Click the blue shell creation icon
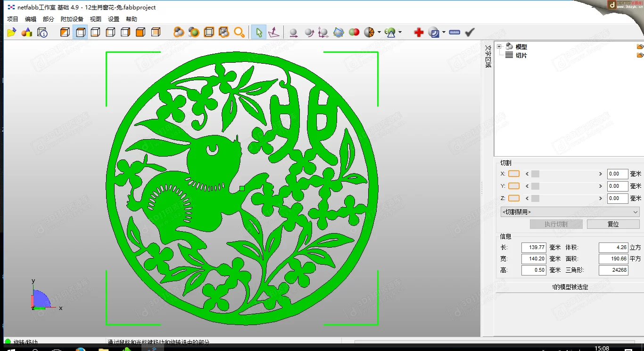The image size is (644, 351). [x=434, y=32]
